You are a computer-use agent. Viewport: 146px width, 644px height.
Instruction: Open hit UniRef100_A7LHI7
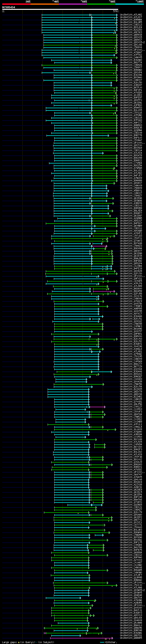coord(131,17)
